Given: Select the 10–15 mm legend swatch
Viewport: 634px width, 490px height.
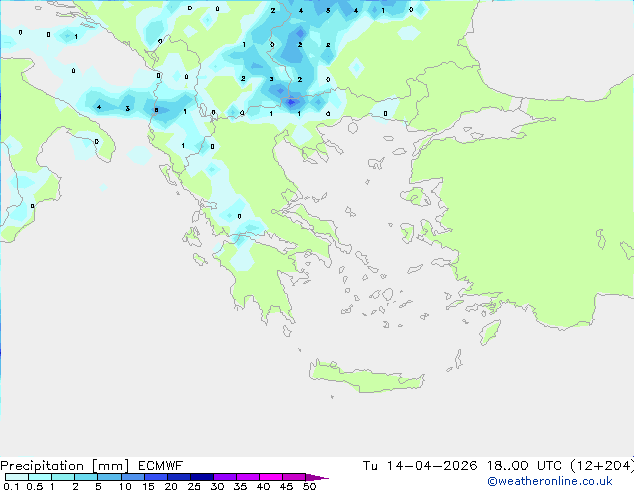Looking at the screenshot, I should point(132,477).
